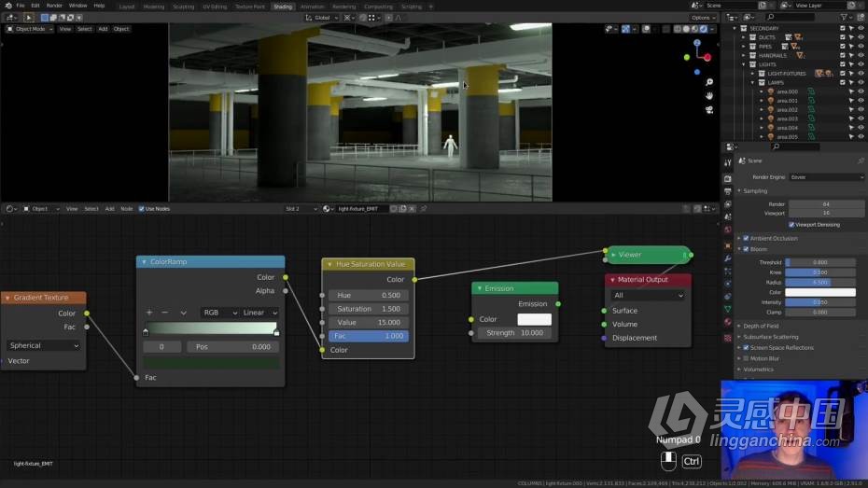Open the Object Data properties tab
The image size is (868, 488).
(727, 309)
